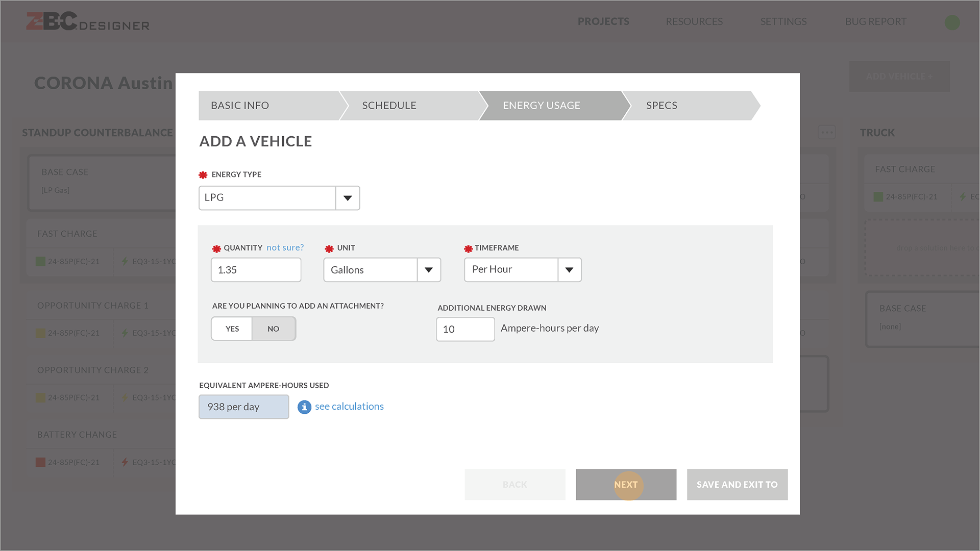Click the ZBC Designer logo
The height and width of the screenshot is (551, 980).
pos(88,21)
